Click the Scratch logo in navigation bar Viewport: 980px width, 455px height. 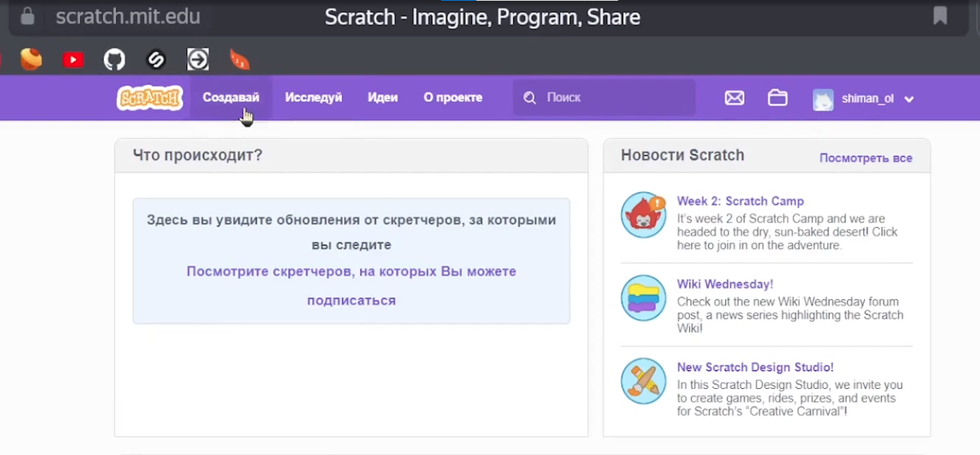[149, 98]
